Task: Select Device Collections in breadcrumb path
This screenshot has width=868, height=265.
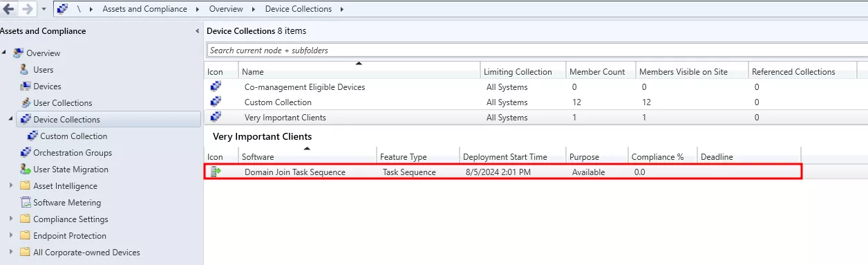Action: [x=298, y=9]
